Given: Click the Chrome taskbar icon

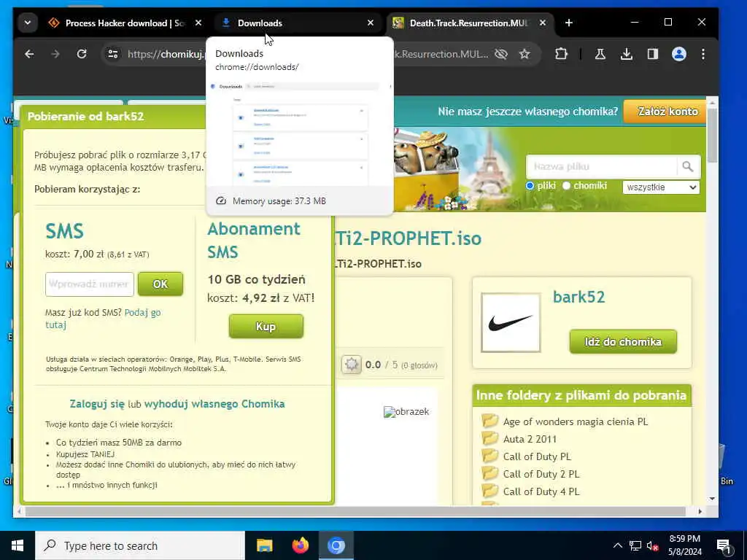Looking at the screenshot, I should point(336,545).
